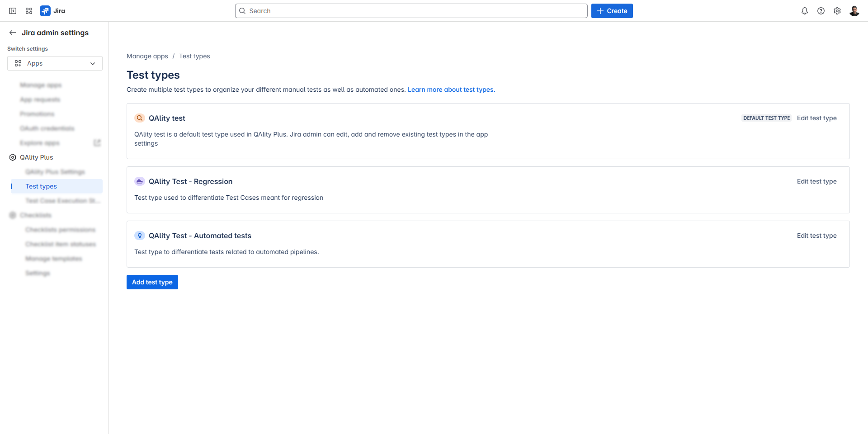Click the text about automated pipelines

[x=226, y=252]
